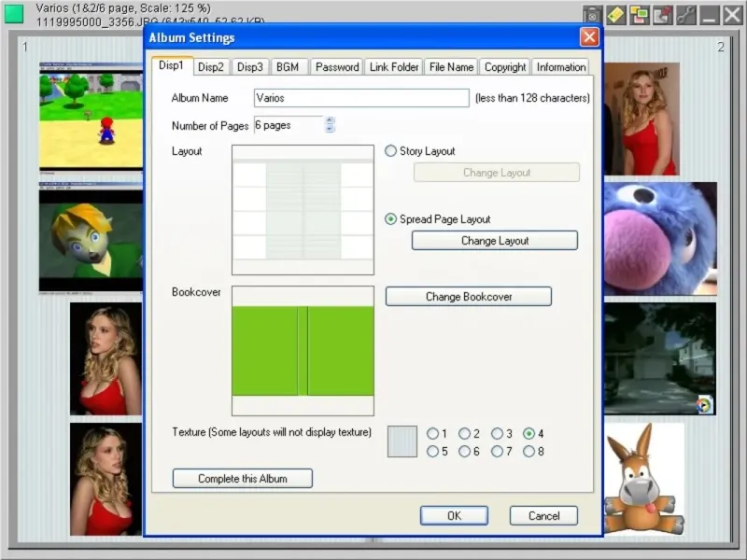Screen dimensions: 747x560
Task: Open the wrench settings icon
Action: 685,15
